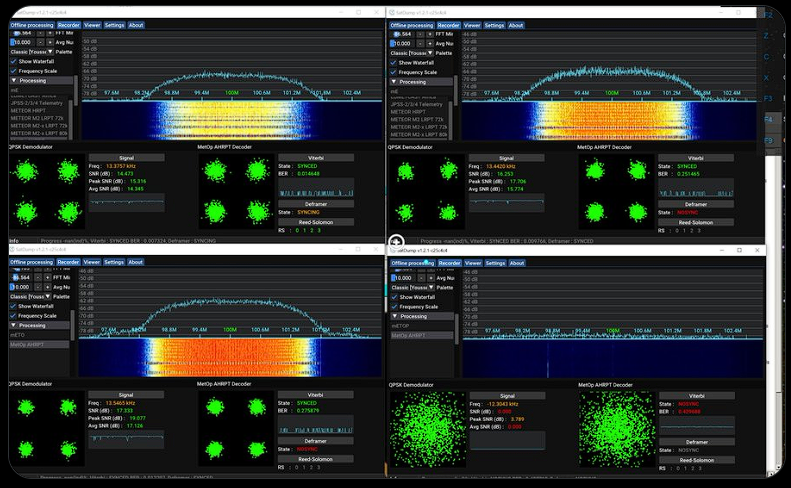Click the pipeline search field in top-right window
Screen dimensions: 791x488
pyautogui.click(x=420, y=90)
